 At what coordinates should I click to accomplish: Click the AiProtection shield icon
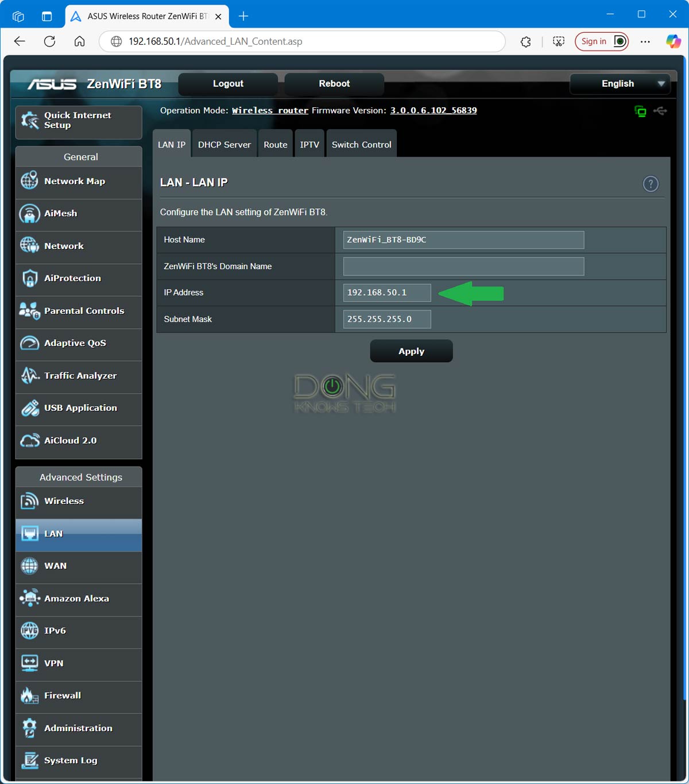coord(29,278)
